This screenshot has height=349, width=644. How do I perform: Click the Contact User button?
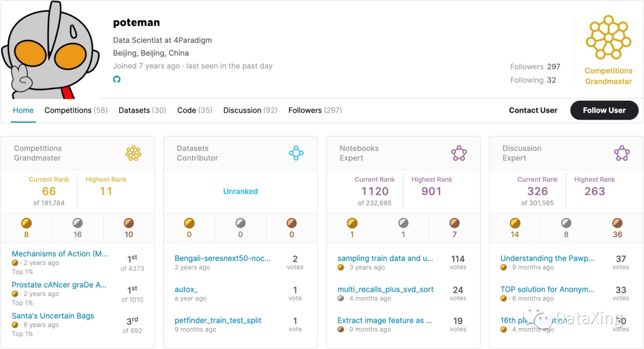click(x=533, y=110)
